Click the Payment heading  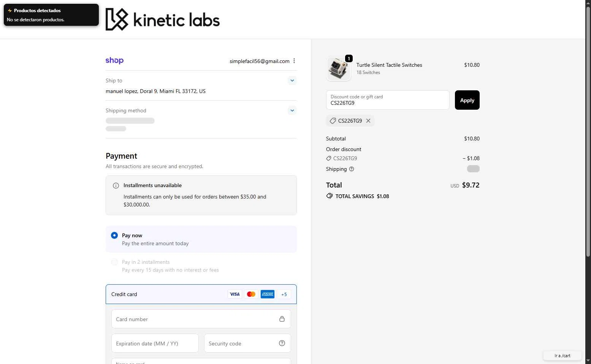tap(121, 156)
